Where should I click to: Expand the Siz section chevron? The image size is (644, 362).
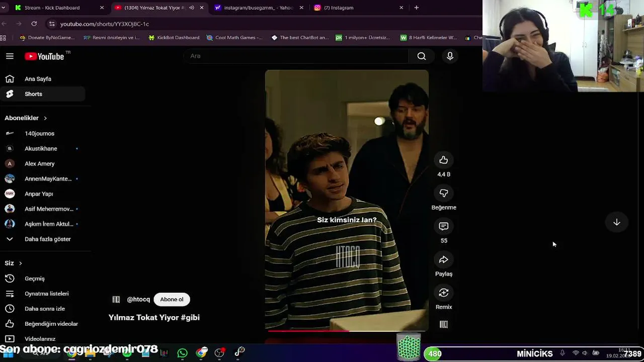(x=21, y=263)
